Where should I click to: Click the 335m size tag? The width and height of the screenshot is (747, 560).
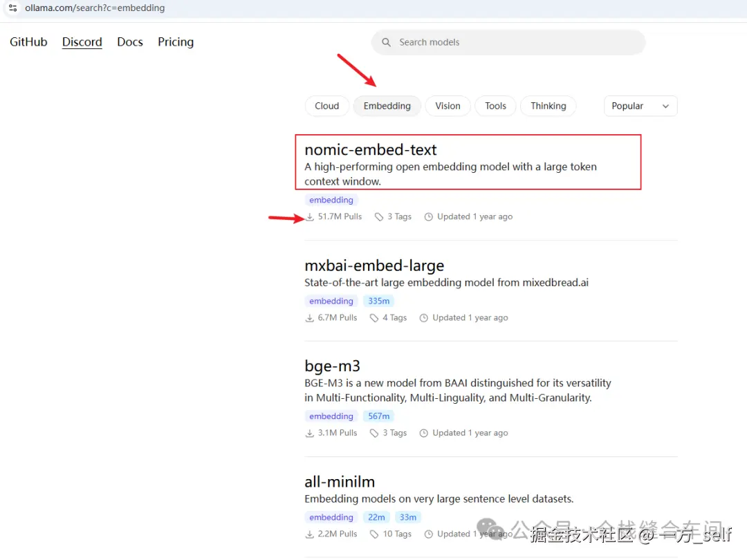(379, 301)
